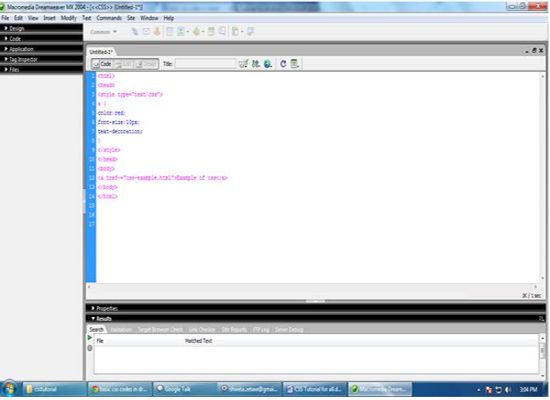The height and width of the screenshot is (400, 550).
Task: Open the Modify menu
Action: point(68,18)
